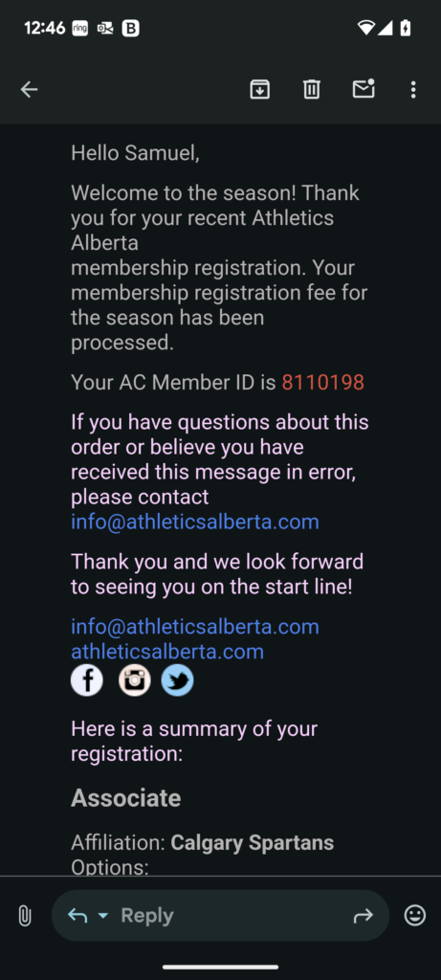The image size is (441, 980).
Task: Open the three-dot overflow menu
Action: point(413,90)
